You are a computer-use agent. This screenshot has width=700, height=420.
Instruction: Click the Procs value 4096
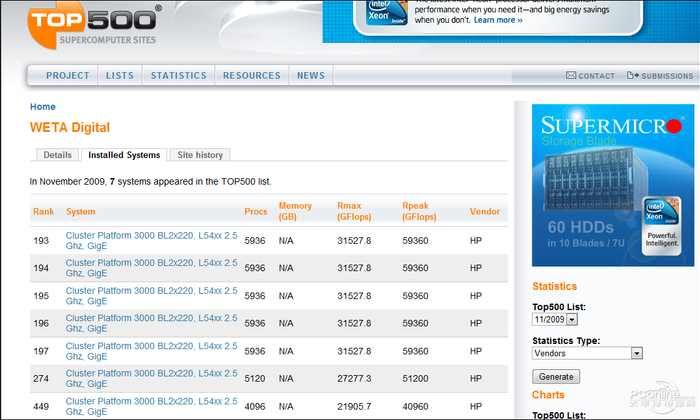pos(254,407)
